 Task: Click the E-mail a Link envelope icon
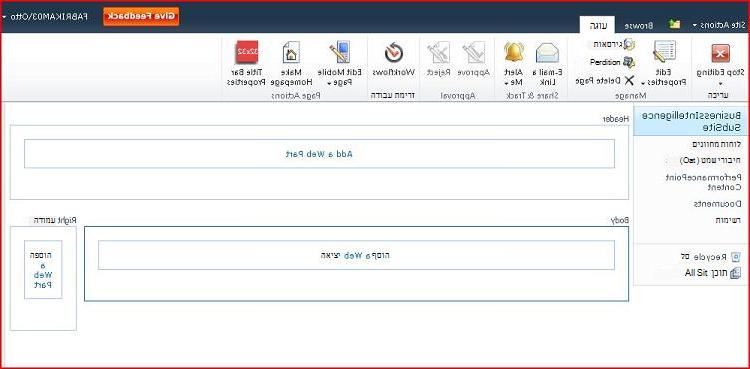tap(548, 53)
